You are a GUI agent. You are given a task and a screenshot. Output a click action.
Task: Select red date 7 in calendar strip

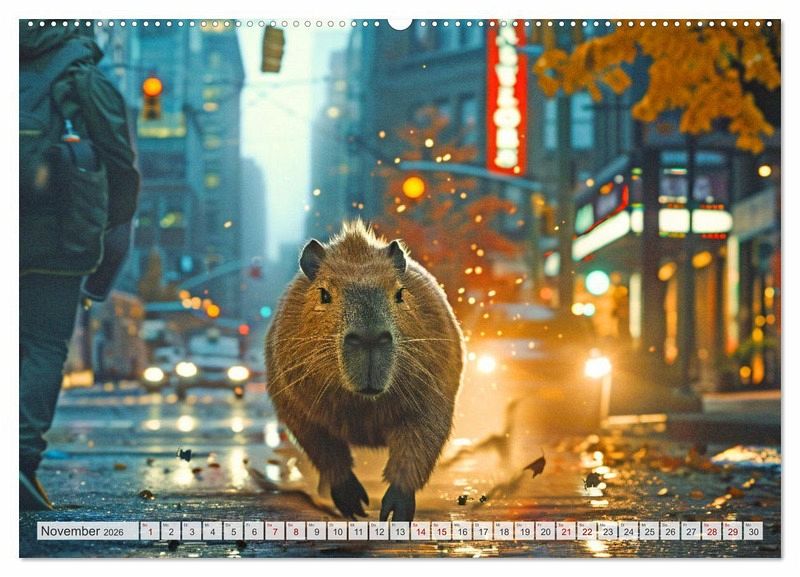point(275,531)
